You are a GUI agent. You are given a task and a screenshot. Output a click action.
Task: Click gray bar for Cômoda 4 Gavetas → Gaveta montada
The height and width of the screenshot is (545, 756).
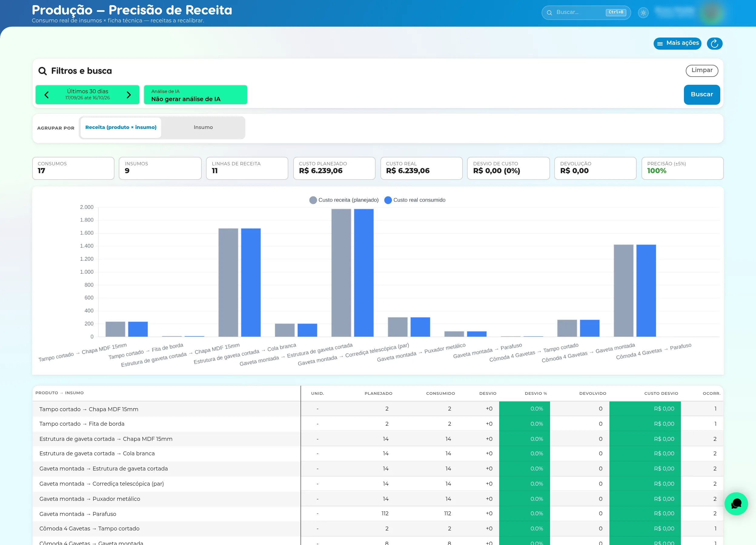(623, 290)
